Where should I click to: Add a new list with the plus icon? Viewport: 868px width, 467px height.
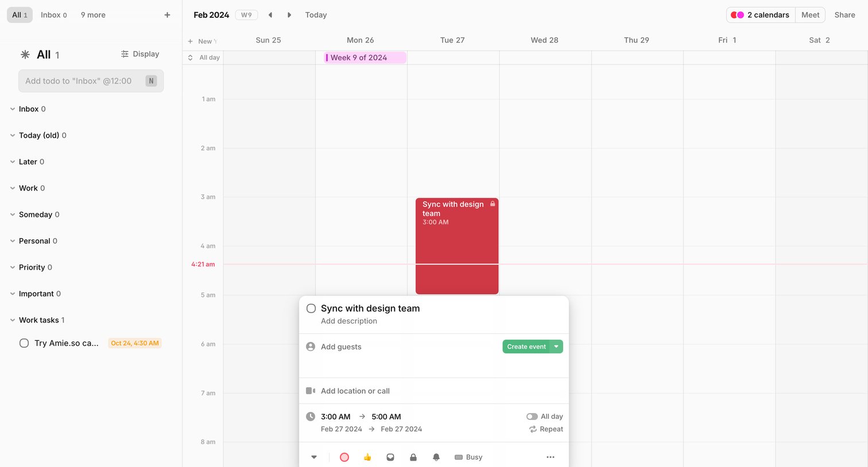167,15
